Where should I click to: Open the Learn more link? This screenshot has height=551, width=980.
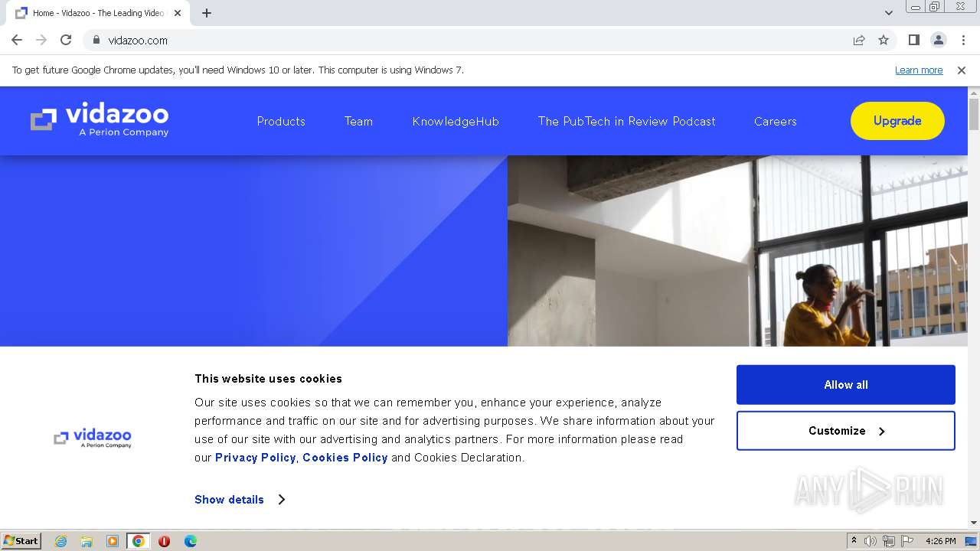coord(919,70)
